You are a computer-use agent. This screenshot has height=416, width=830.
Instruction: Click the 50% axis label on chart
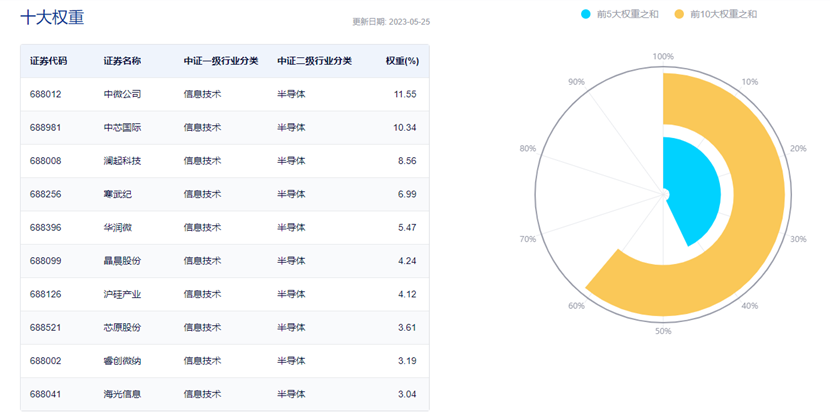pos(663,331)
